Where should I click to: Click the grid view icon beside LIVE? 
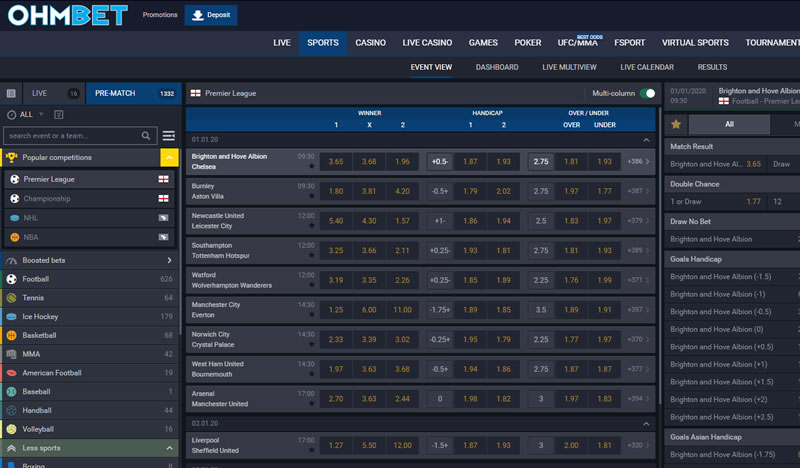[x=11, y=93]
